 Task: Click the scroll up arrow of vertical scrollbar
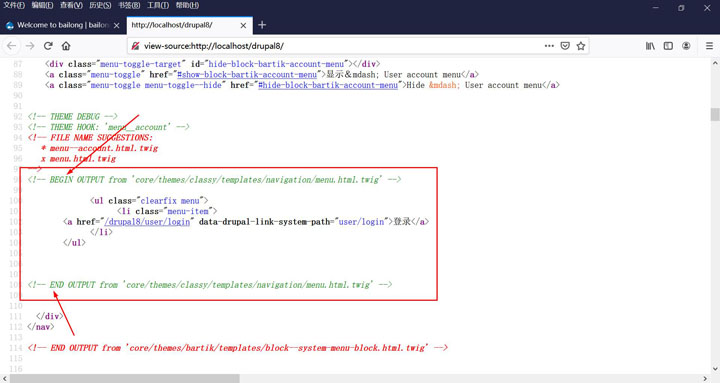(x=715, y=63)
